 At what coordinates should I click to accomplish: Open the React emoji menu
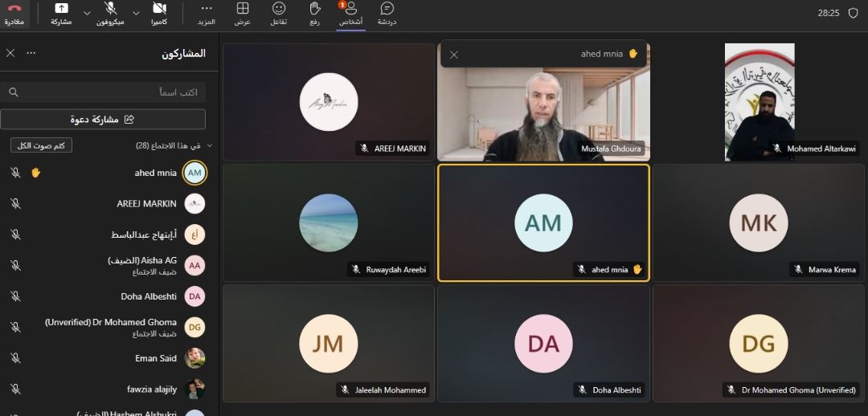tap(279, 13)
